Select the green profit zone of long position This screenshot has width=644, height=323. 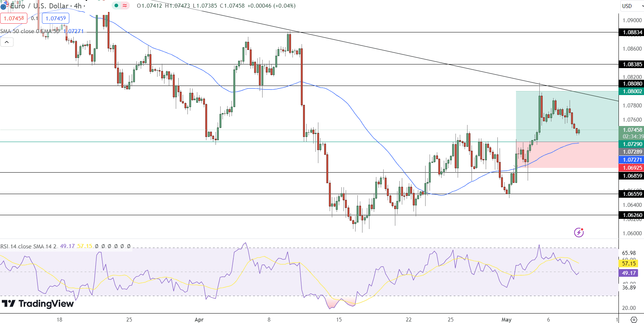pos(567,116)
